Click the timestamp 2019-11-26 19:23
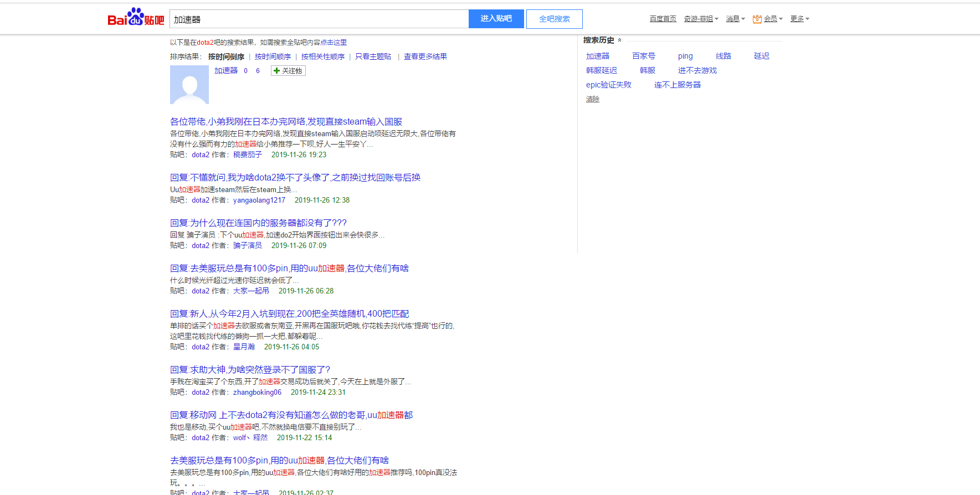 299,154
